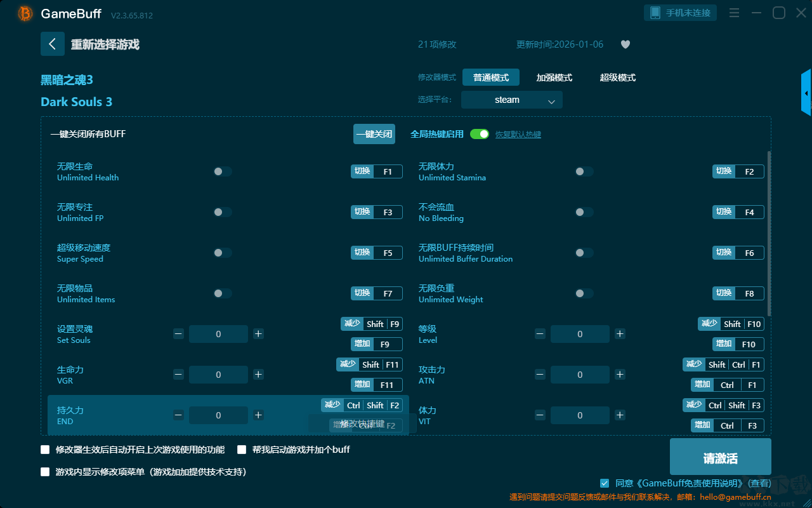Open the hamburger menu in title bar
The width and height of the screenshot is (812, 508).
tap(734, 13)
